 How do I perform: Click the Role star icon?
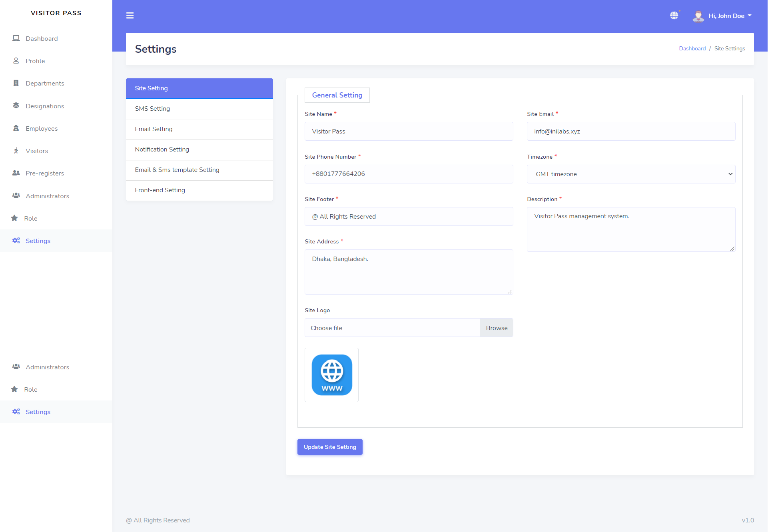coord(14,218)
